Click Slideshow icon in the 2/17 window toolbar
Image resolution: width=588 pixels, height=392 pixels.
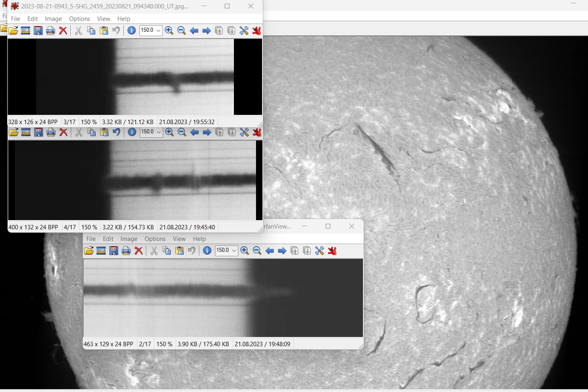click(101, 251)
